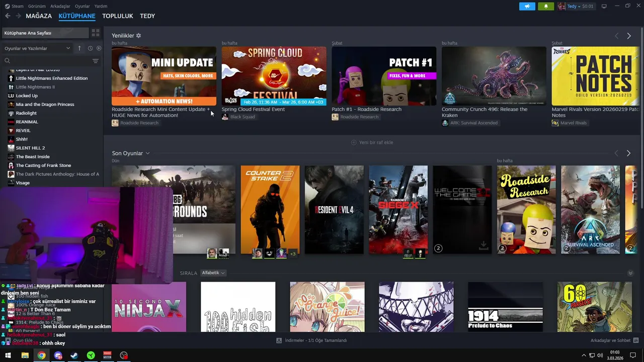Expand Oyunlar ve Yazılımlar filter dropdown
644x362 pixels.
[37, 48]
